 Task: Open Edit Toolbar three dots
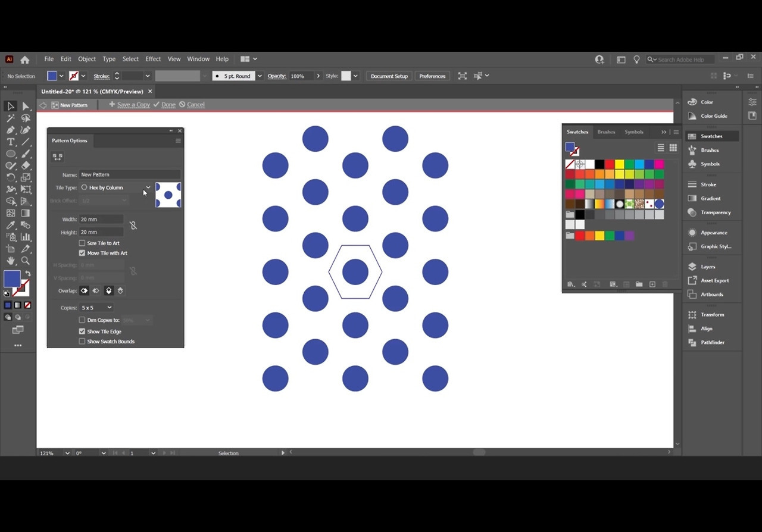coord(18,345)
